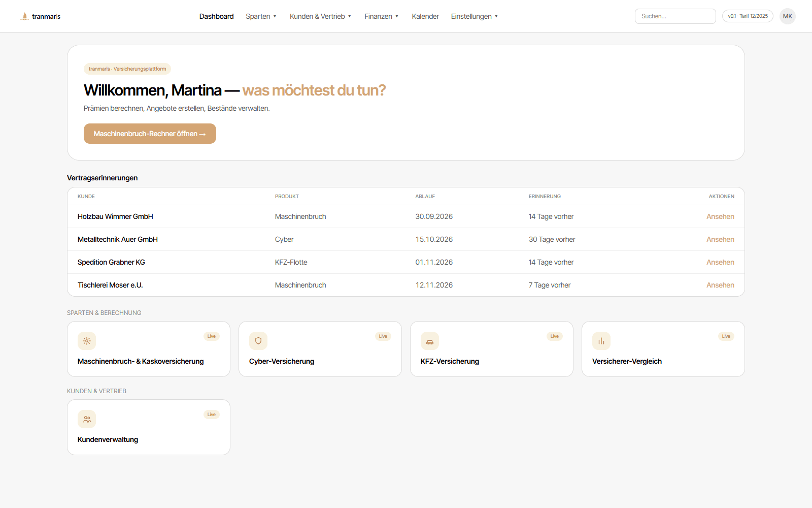Select customer Spedition Grabner KG
Screen dimensions: 812x508
[x=111, y=262]
